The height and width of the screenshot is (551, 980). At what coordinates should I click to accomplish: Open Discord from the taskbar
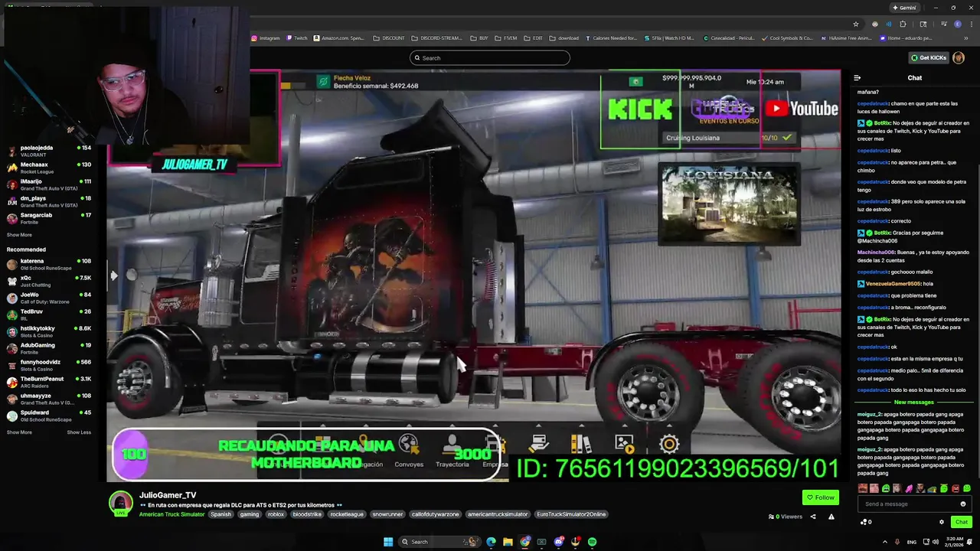559,542
